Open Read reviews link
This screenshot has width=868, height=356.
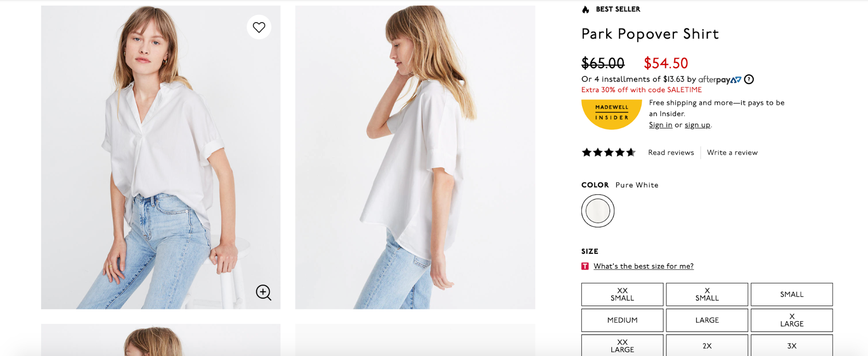pos(671,153)
